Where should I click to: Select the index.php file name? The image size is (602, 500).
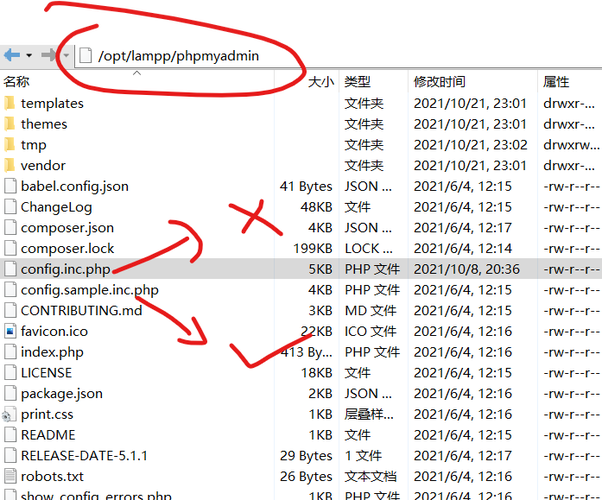pos(52,353)
